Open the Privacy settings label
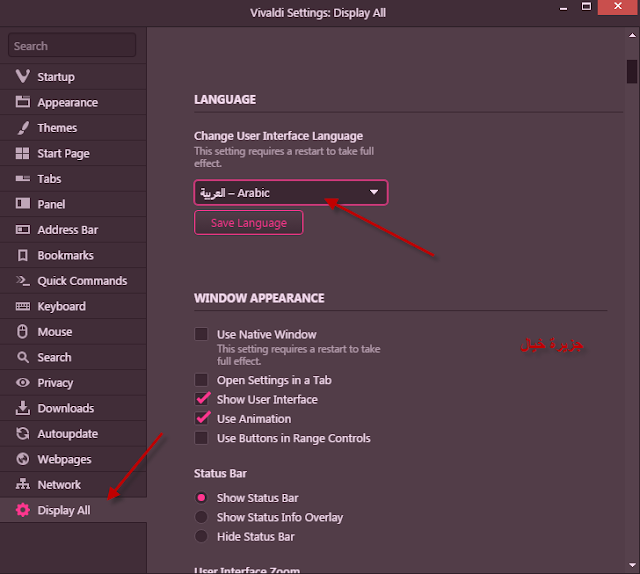The height and width of the screenshot is (574, 640). 55,383
